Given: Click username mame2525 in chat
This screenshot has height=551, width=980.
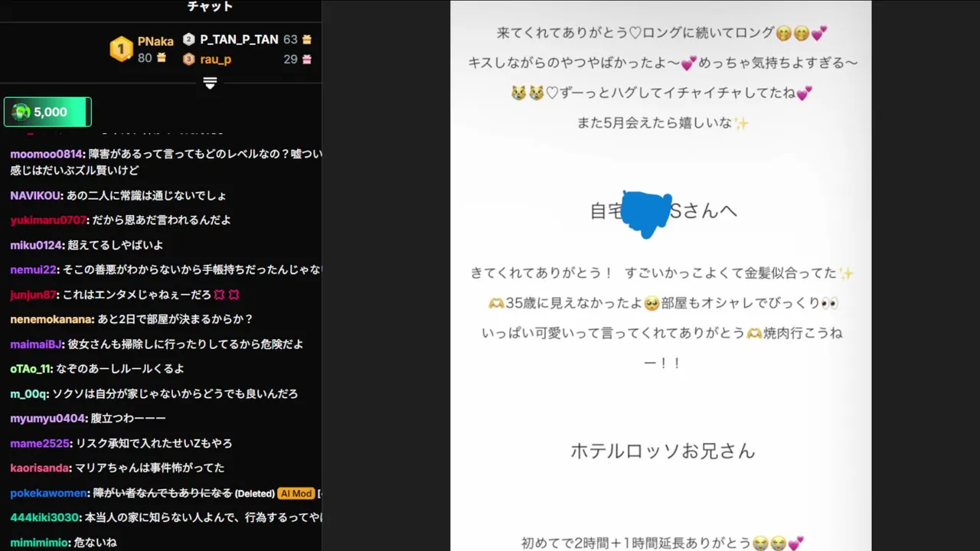Looking at the screenshot, I should tap(41, 443).
